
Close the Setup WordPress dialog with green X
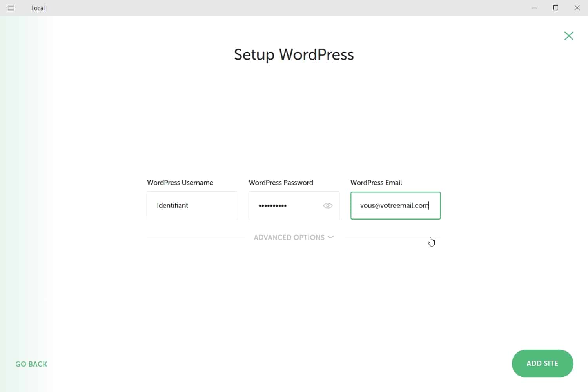coord(569,36)
